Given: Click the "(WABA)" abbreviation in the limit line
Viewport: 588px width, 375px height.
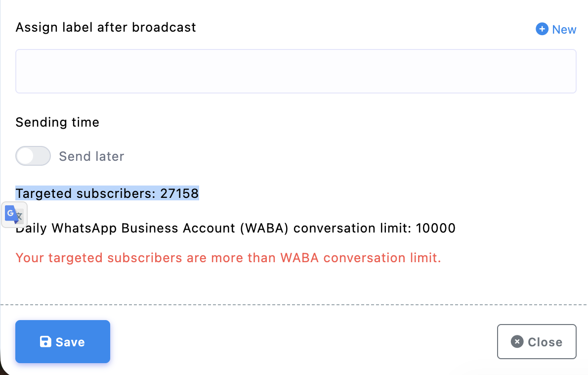Looking at the screenshot, I should tap(266, 228).
